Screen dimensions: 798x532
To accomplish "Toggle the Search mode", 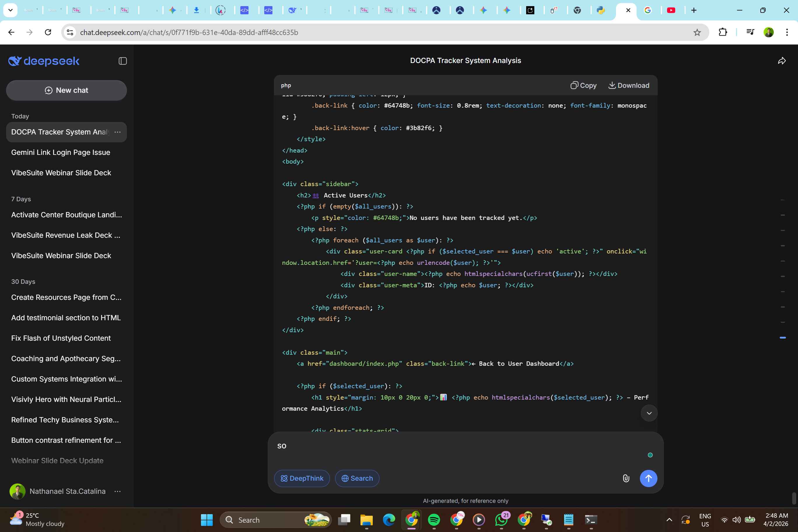I will click(357, 478).
